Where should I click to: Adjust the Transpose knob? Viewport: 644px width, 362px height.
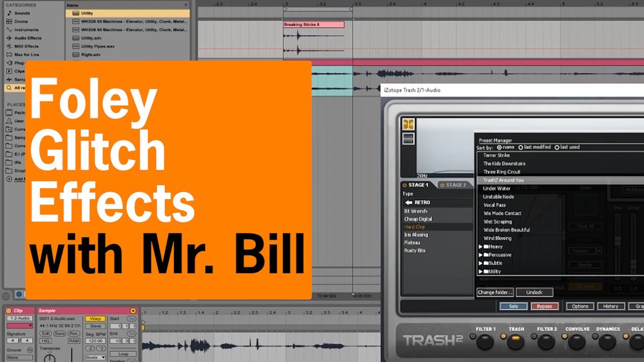coord(50,358)
